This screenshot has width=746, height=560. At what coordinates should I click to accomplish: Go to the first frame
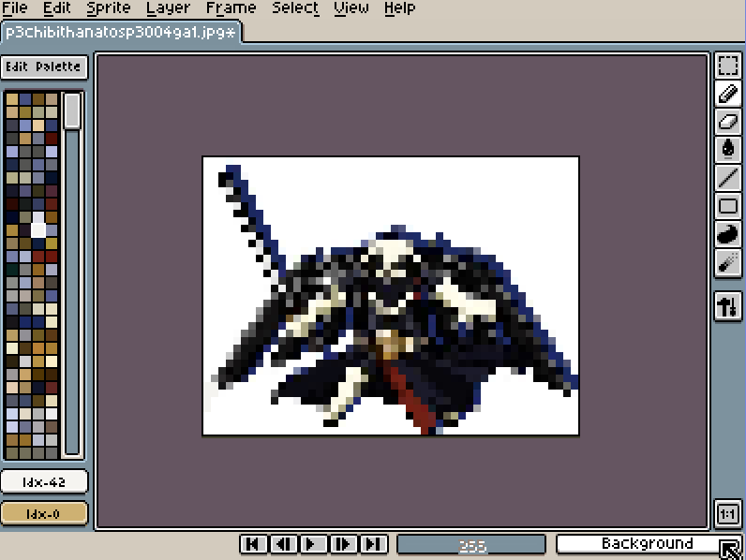pyautogui.click(x=253, y=544)
